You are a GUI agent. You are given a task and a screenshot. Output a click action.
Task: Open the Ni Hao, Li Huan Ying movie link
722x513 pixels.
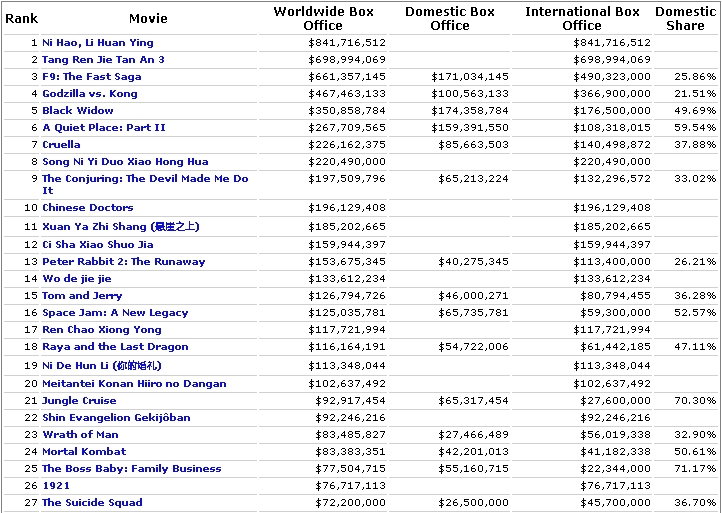point(98,43)
